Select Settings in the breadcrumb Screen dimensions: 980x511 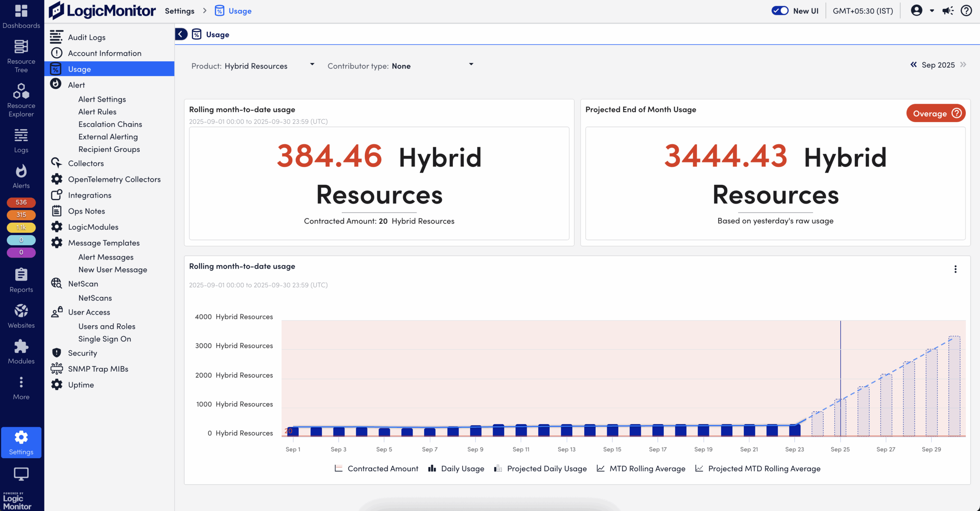tap(179, 11)
